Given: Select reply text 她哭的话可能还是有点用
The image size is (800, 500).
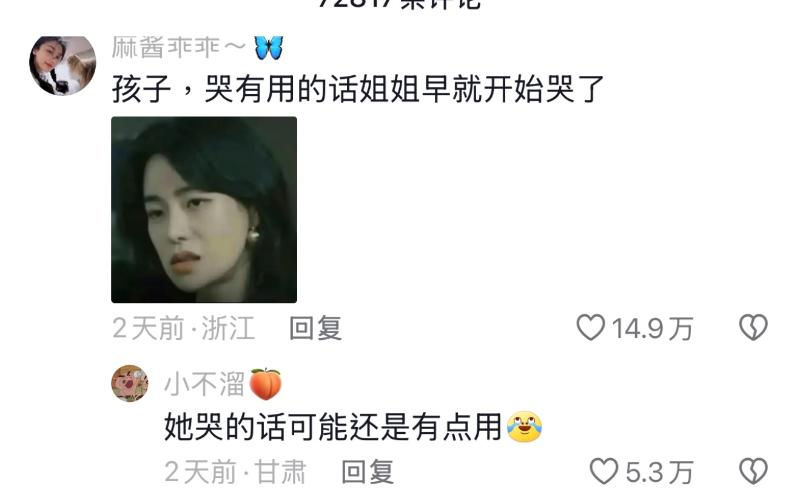Looking at the screenshot, I should point(333,427).
